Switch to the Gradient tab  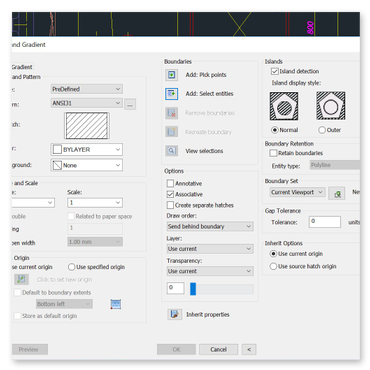point(22,67)
